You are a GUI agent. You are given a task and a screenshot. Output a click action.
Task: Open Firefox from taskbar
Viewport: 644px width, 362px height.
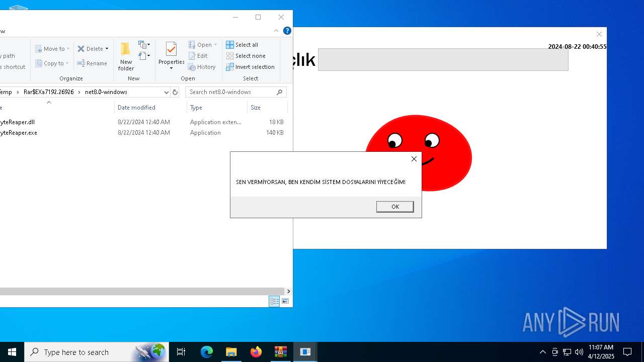256,352
